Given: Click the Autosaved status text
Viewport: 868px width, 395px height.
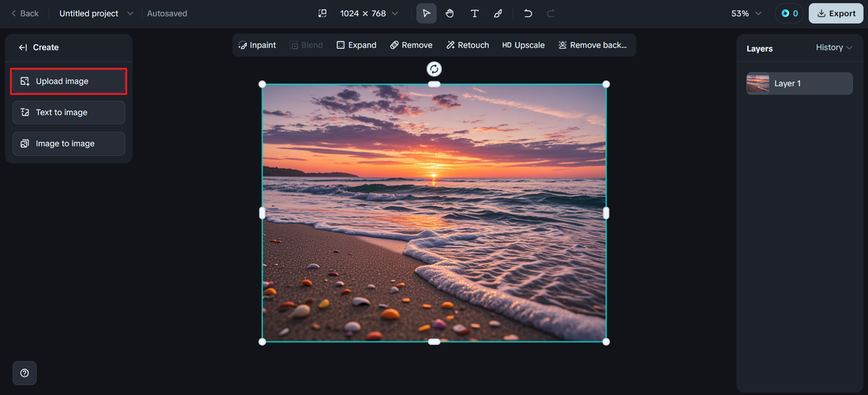Looking at the screenshot, I should pos(167,14).
